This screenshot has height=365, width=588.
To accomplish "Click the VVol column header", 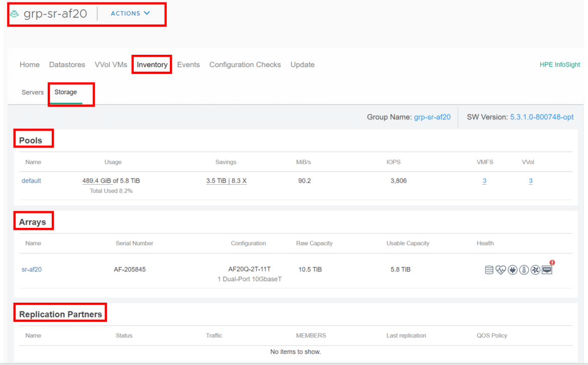I will point(528,162).
